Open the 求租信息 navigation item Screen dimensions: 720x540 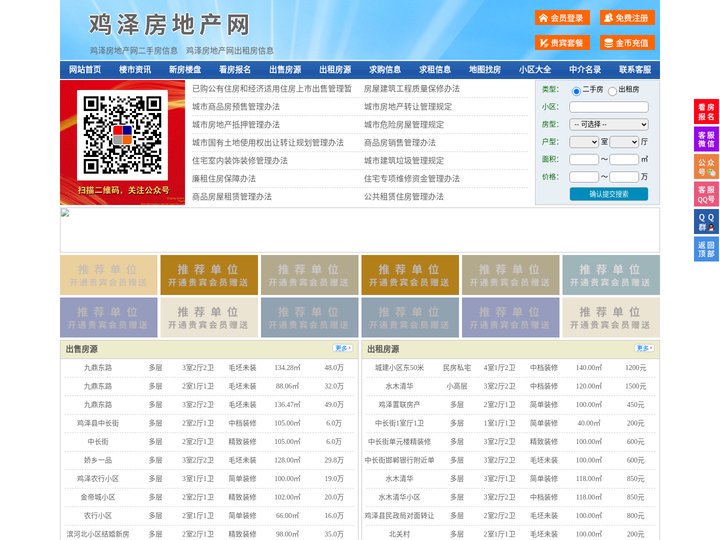(x=435, y=70)
